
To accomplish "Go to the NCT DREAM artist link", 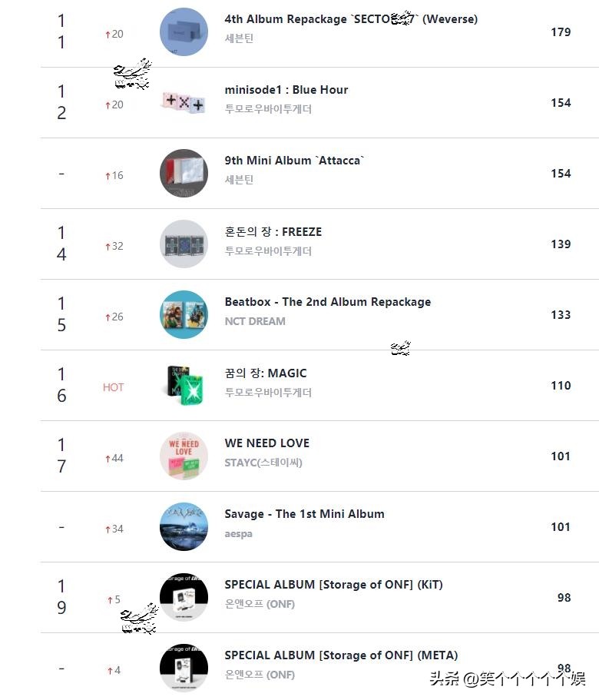I will [255, 321].
